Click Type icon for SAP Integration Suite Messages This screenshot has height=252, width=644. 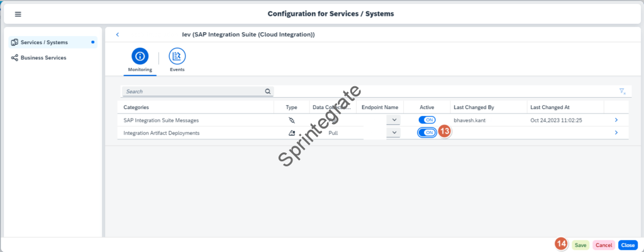(x=291, y=120)
